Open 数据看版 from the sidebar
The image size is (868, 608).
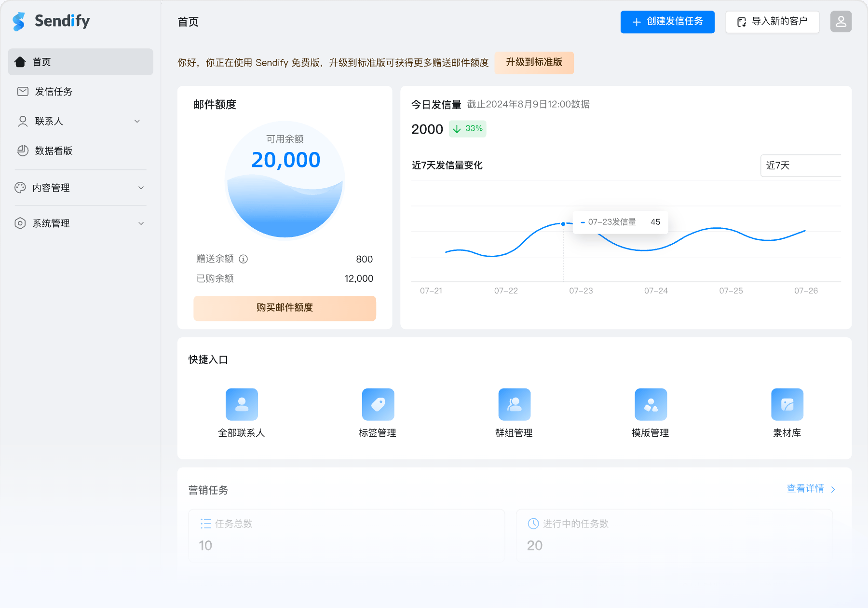click(x=53, y=151)
